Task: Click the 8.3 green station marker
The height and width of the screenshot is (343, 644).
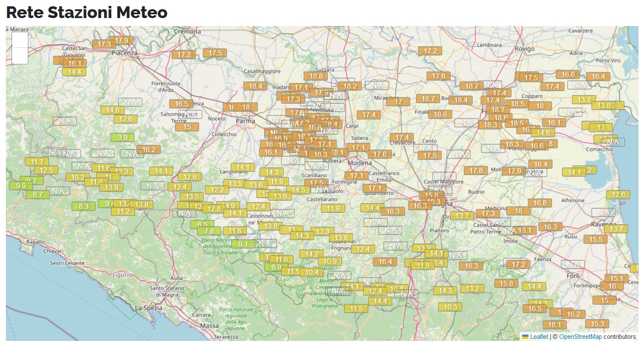Action: pyautogui.click(x=84, y=206)
